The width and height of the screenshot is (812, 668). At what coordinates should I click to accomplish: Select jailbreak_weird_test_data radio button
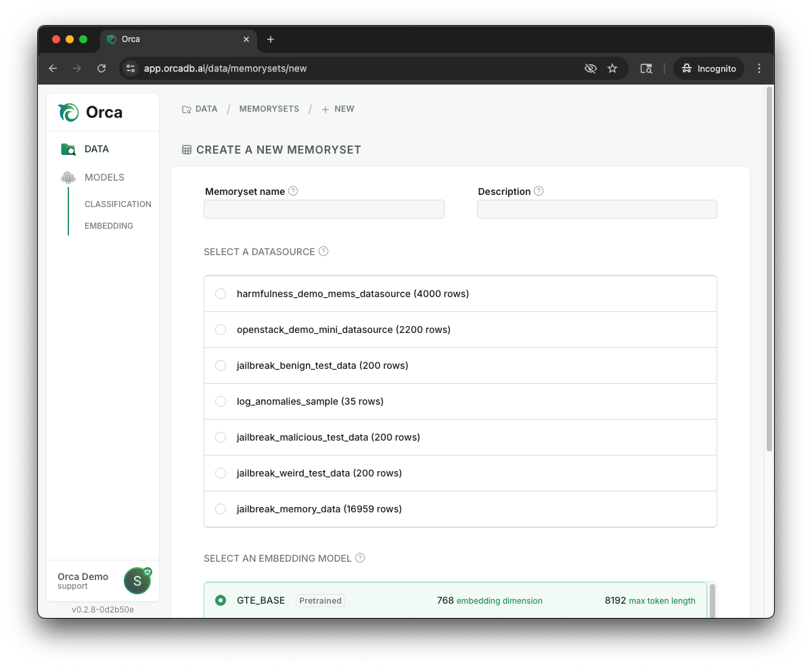221,473
